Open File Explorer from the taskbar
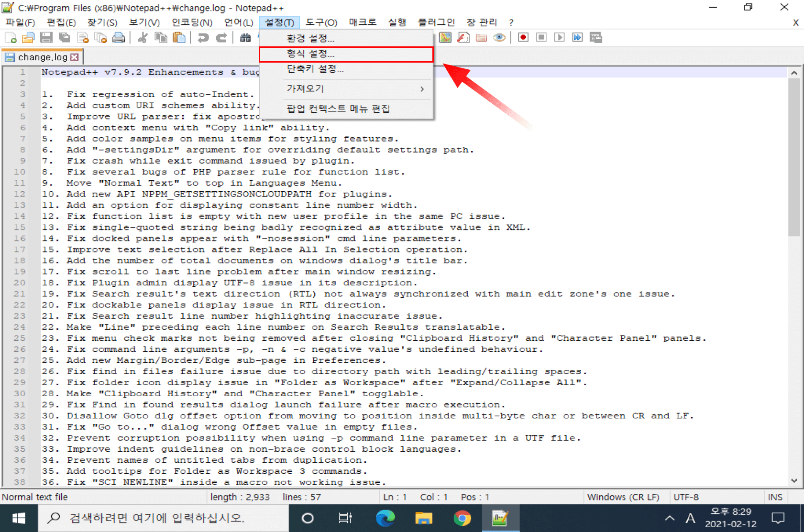 coord(423,518)
